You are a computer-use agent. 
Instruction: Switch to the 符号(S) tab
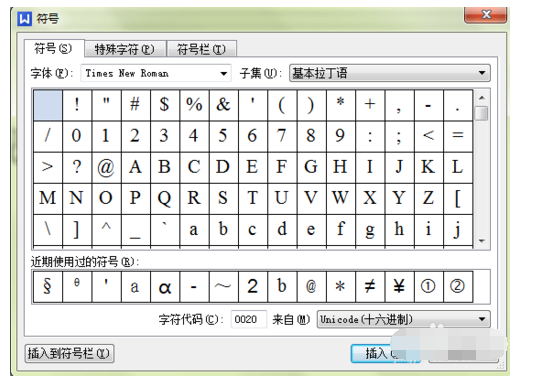click(x=53, y=49)
